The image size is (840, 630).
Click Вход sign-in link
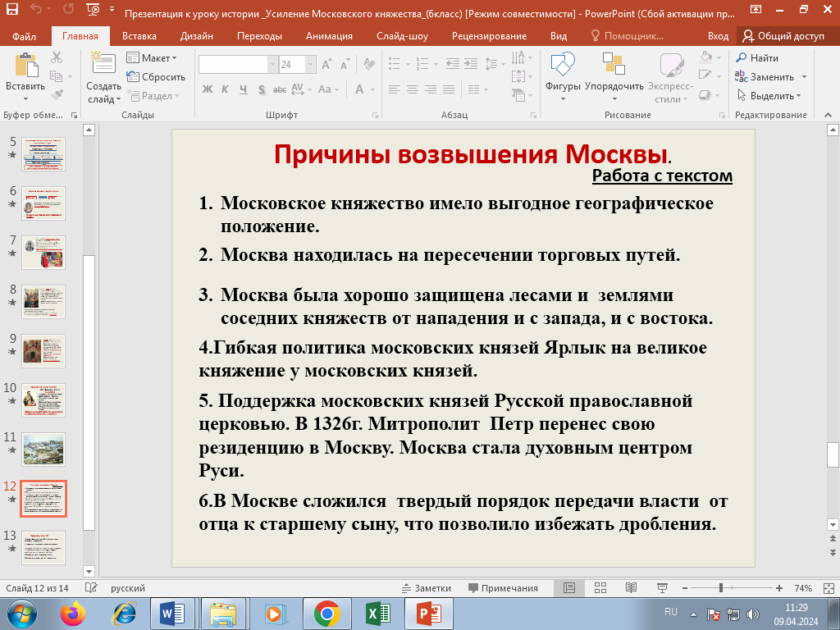pos(718,36)
